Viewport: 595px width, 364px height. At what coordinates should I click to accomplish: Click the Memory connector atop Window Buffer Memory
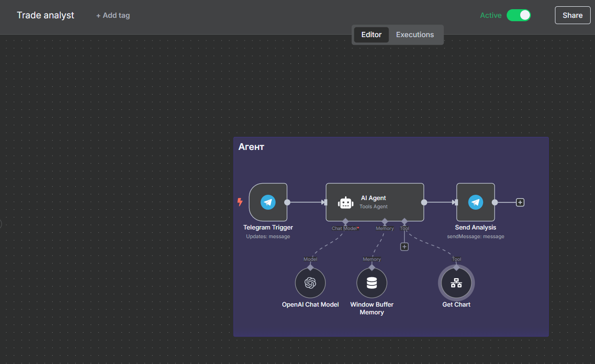click(372, 267)
